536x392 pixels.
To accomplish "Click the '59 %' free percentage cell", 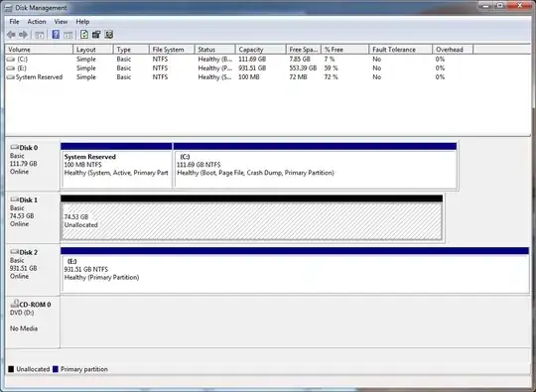I will click(x=331, y=68).
